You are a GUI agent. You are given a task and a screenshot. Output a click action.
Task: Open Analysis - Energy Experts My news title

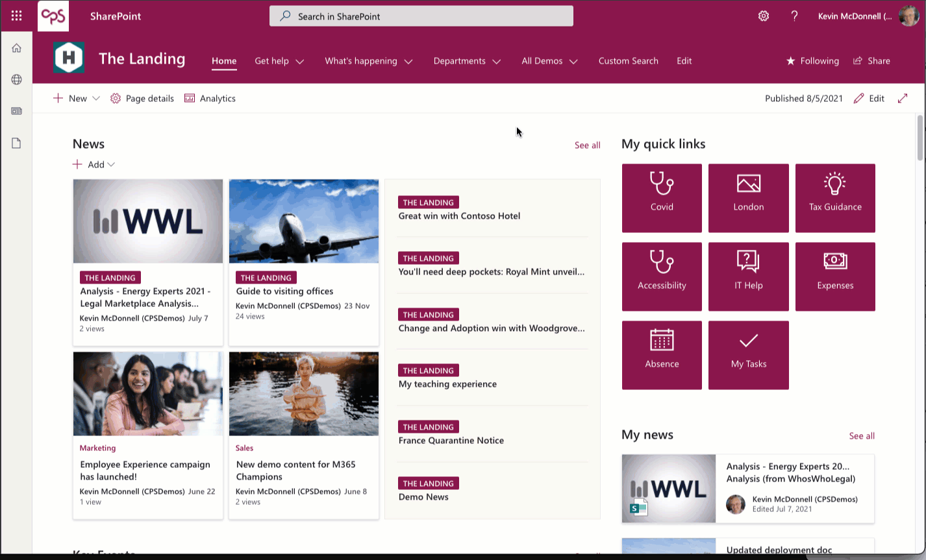click(791, 472)
